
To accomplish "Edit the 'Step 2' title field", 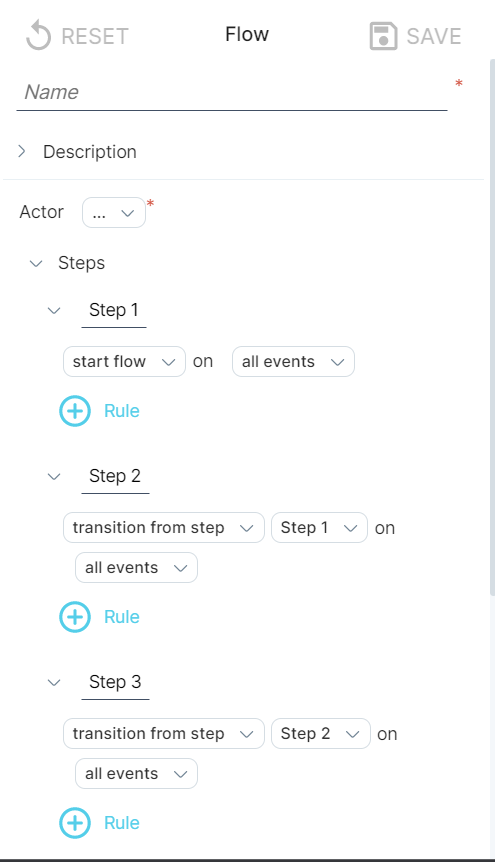I will (x=115, y=477).
